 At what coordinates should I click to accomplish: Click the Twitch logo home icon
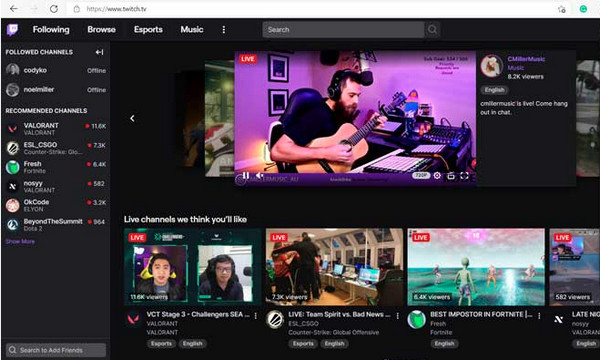coord(12,29)
